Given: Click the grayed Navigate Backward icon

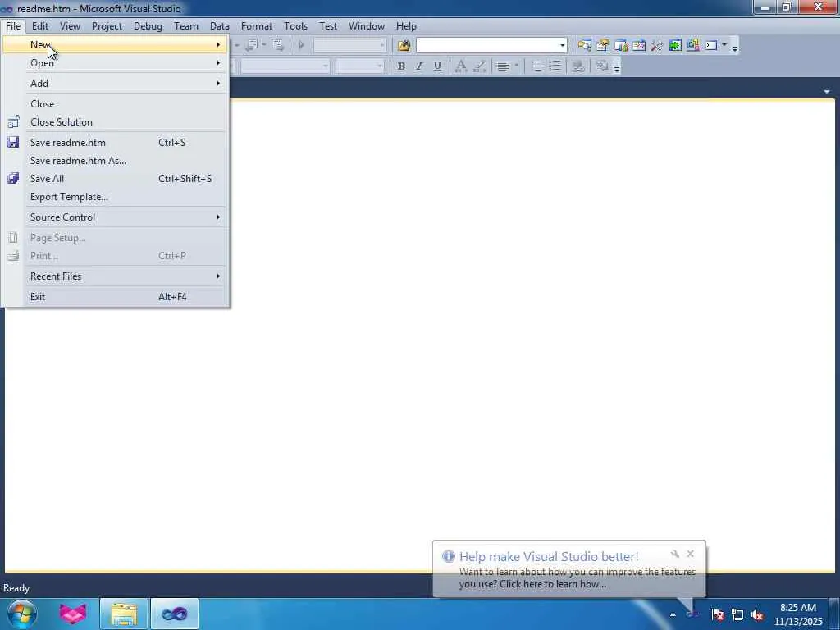Looking at the screenshot, I should point(251,46).
